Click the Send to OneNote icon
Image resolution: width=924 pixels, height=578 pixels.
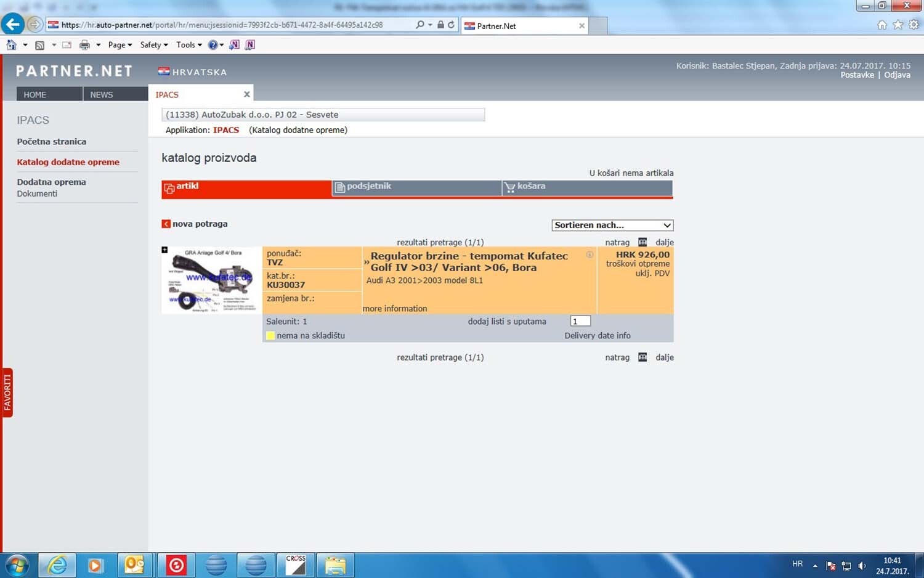pos(234,44)
